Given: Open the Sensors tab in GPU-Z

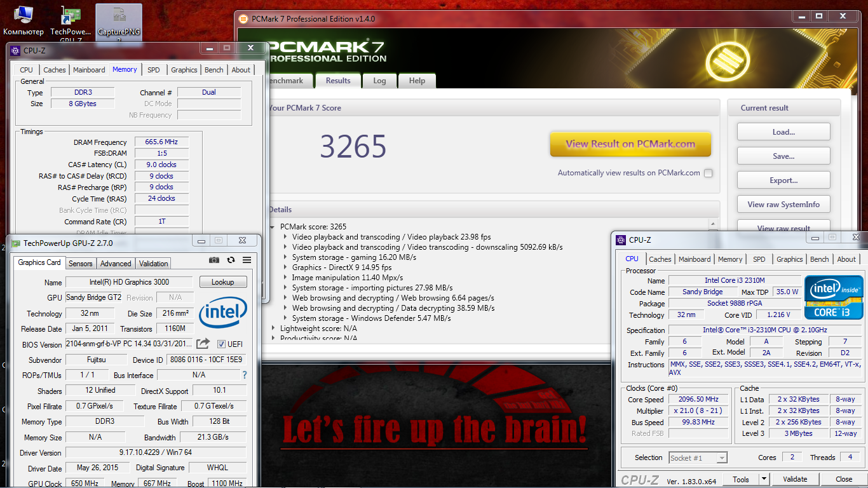Looking at the screenshot, I should pyautogui.click(x=81, y=263).
